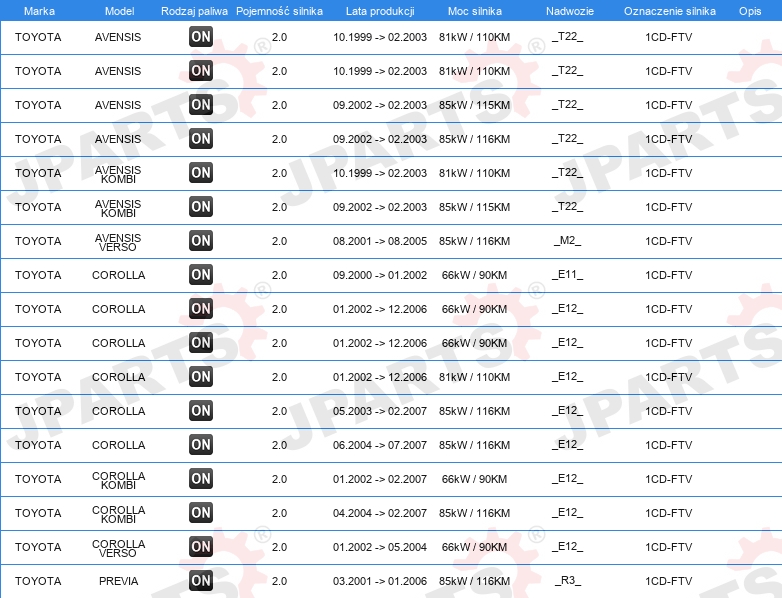Click AVENSIS KOMBI model in the 10.1999 row
Viewport: 782px width, 598px height.
pyautogui.click(x=118, y=175)
